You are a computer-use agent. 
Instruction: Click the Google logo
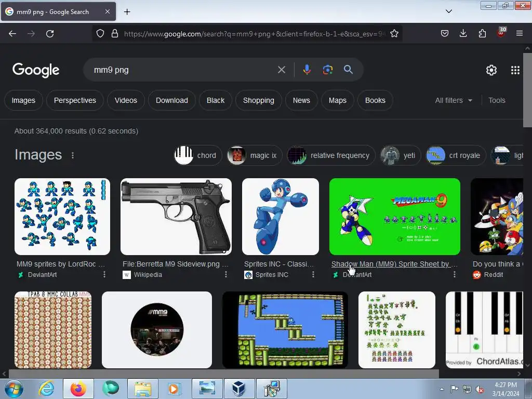36,70
